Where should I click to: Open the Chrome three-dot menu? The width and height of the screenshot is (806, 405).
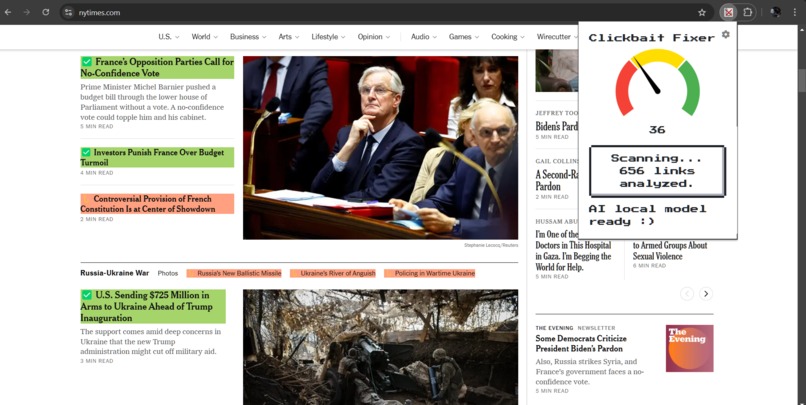(795, 12)
